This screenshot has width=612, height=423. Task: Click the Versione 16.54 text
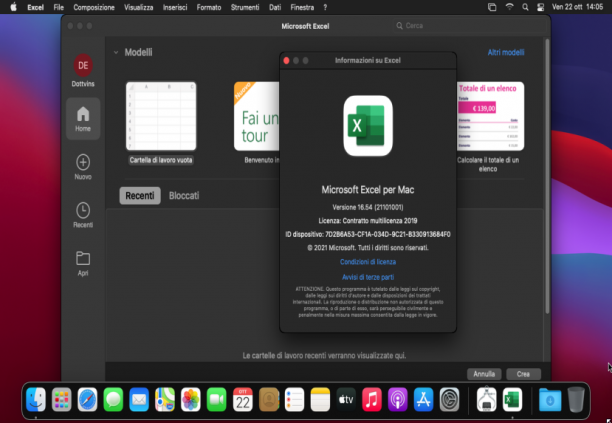coord(368,207)
